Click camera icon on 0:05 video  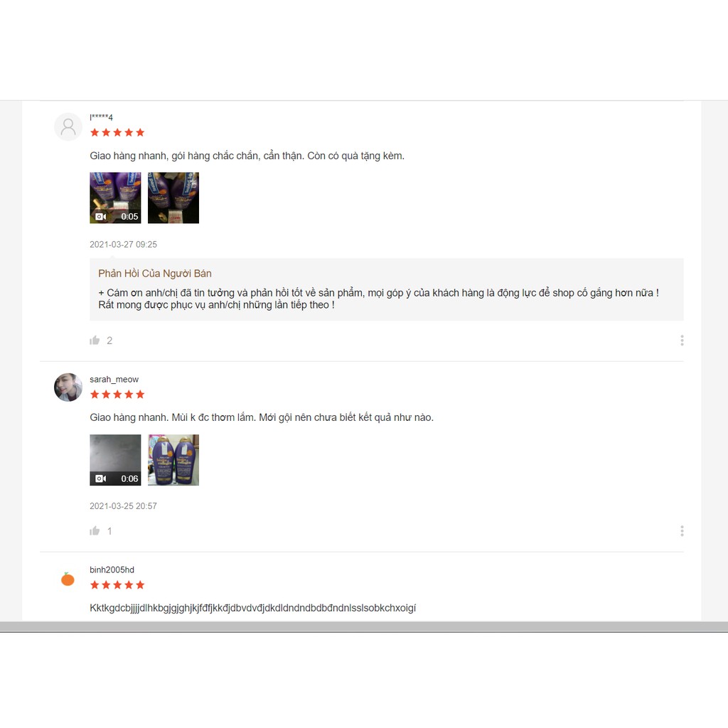point(101,216)
